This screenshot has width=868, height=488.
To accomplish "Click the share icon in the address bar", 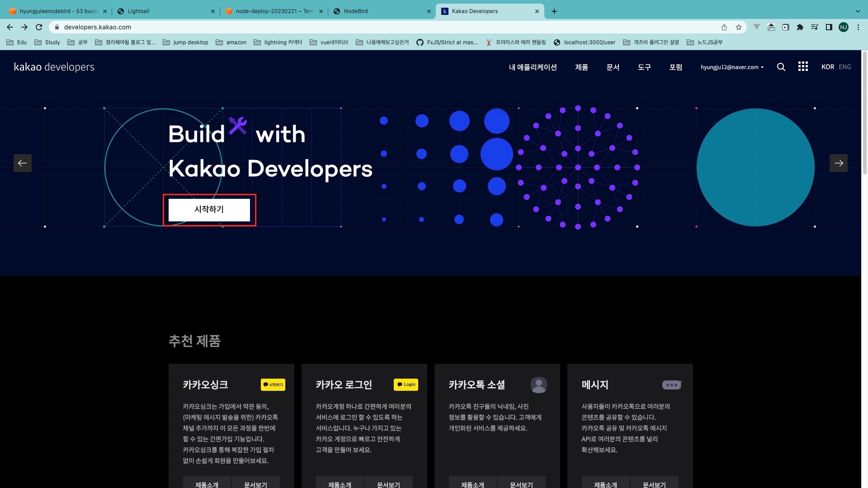I will pyautogui.click(x=724, y=27).
